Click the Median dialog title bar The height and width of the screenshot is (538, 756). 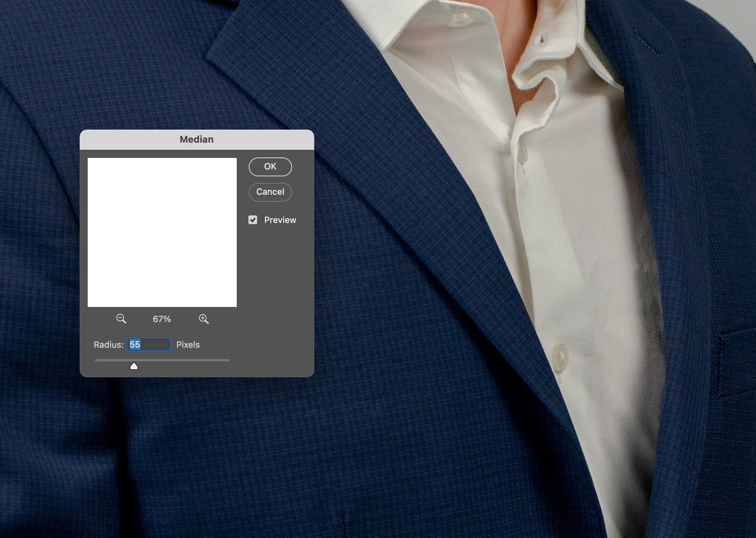tap(197, 139)
